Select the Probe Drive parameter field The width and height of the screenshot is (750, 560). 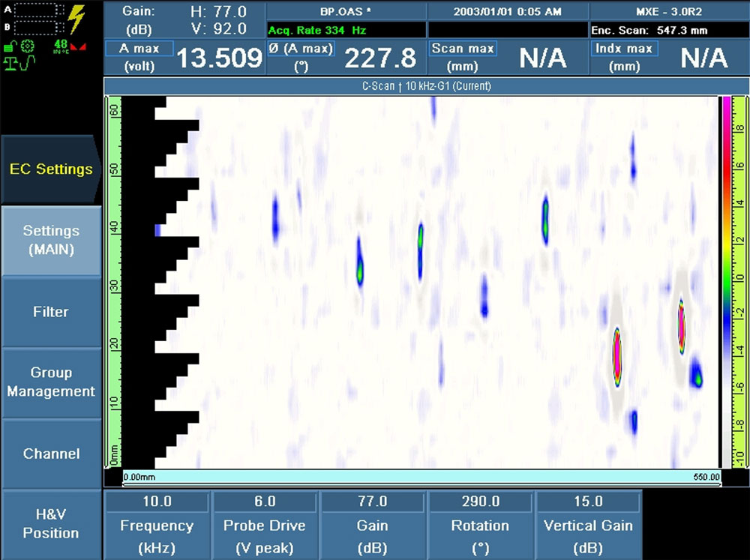265,526
